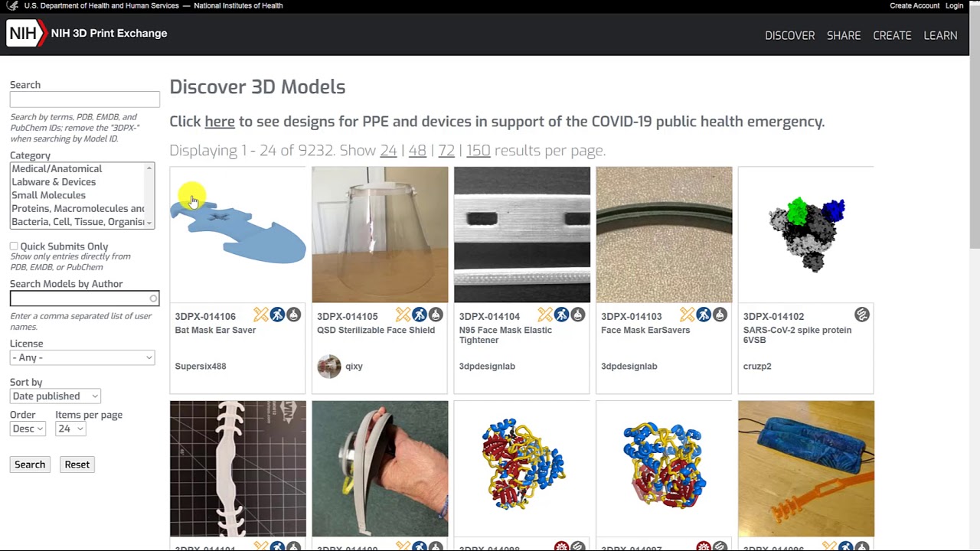
Task: Click gray flask icon on Face Mask EarSavers card
Action: 720,315
